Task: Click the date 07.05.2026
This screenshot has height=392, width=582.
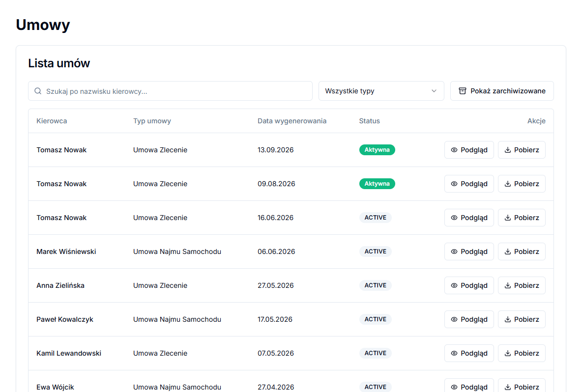Action: [x=275, y=353]
